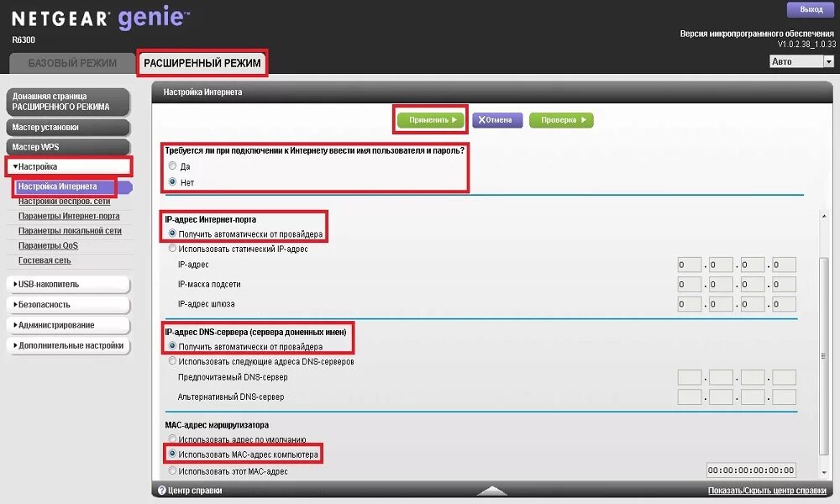Collapse the Настройка section
The image size is (840, 504).
click(68, 166)
